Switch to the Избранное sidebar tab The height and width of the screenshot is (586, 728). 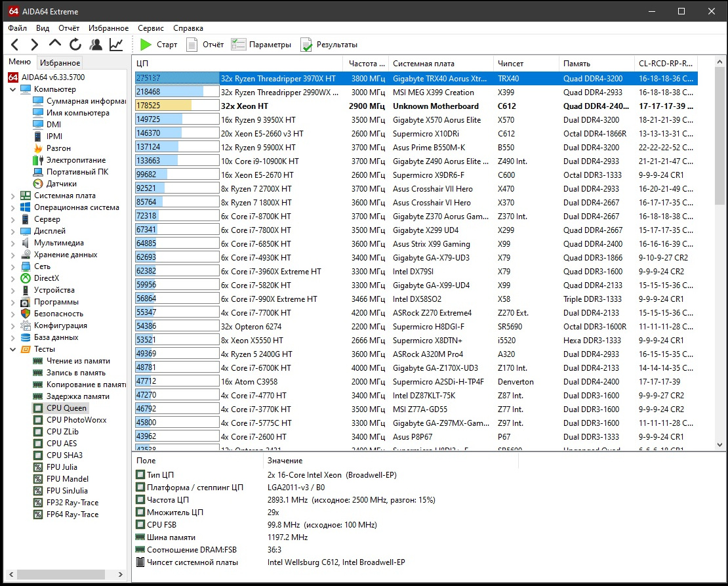60,63
